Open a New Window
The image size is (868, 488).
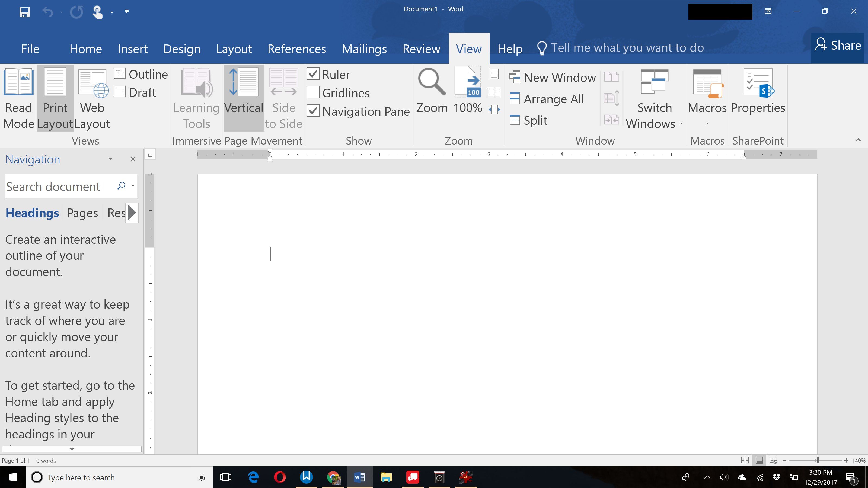(553, 78)
